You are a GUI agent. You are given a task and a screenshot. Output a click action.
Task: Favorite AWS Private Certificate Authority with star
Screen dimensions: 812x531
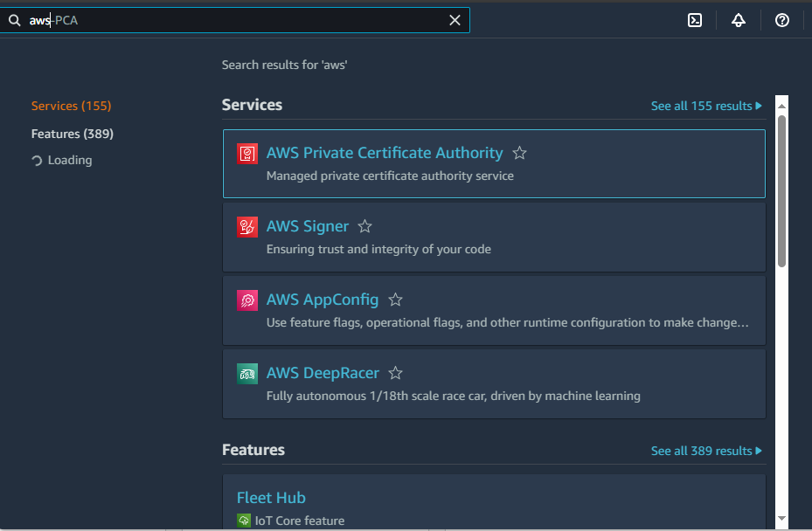519,153
